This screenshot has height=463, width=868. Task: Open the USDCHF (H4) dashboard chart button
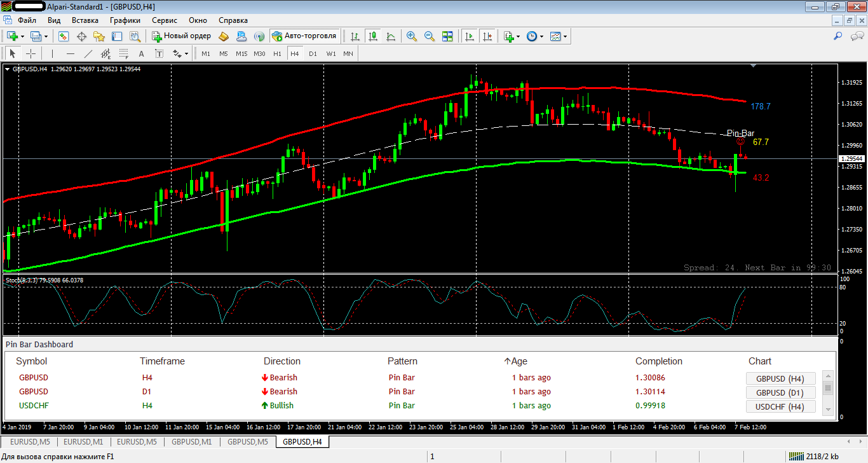pyautogui.click(x=780, y=407)
